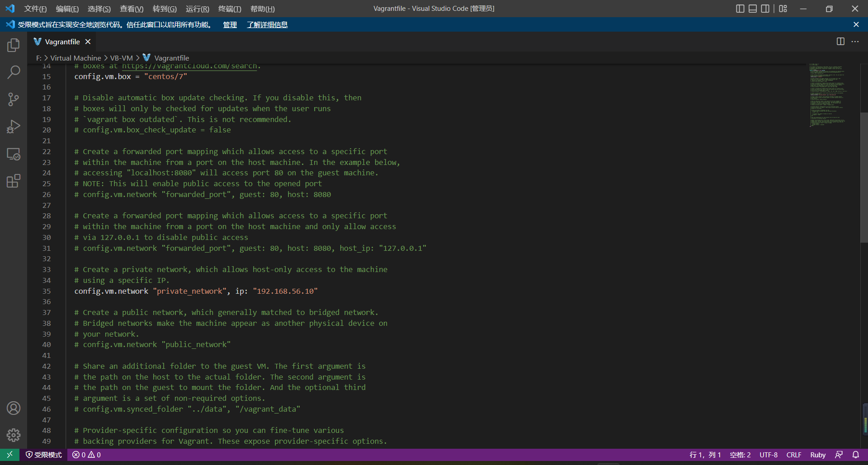Open the 转到(G) menu
Image resolution: width=868 pixels, height=465 pixels.
(165, 9)
